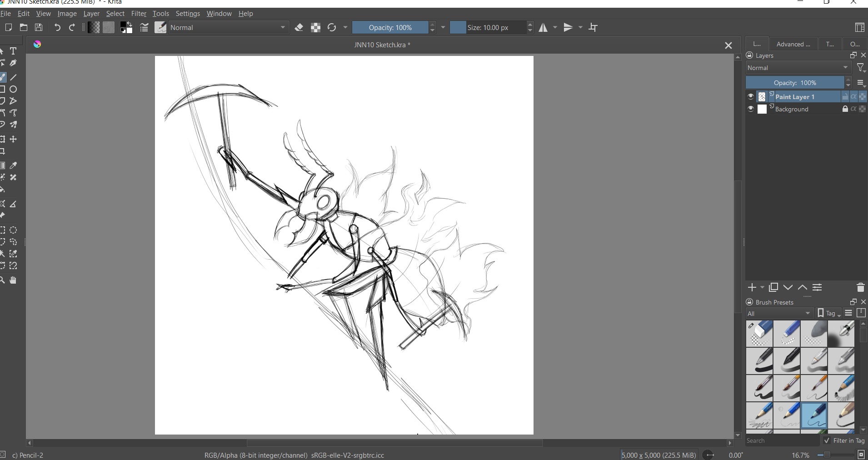This screenshot has width=868, height=460.
Task: Open the Image menu
Action: coord(67,14)
